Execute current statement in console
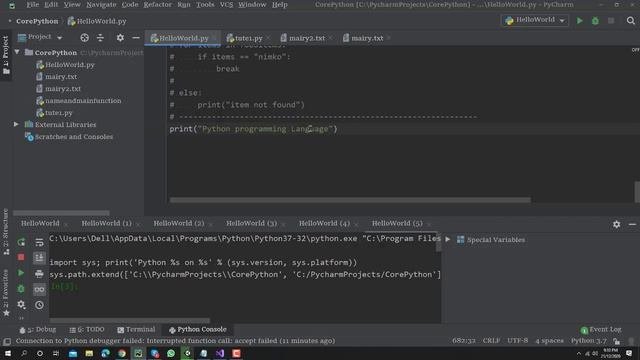 click(21, 273)
